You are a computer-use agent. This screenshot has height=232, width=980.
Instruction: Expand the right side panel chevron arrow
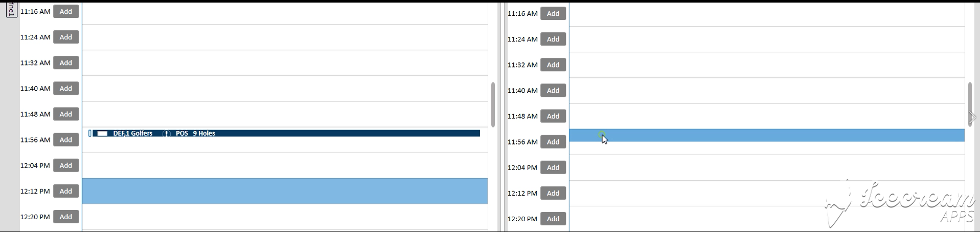pos(972,117)
